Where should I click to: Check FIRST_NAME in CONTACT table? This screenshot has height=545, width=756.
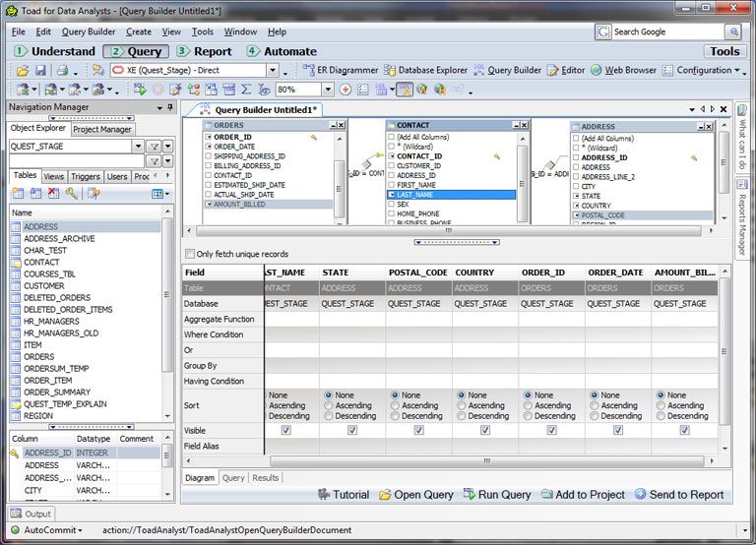coord(392,185)
